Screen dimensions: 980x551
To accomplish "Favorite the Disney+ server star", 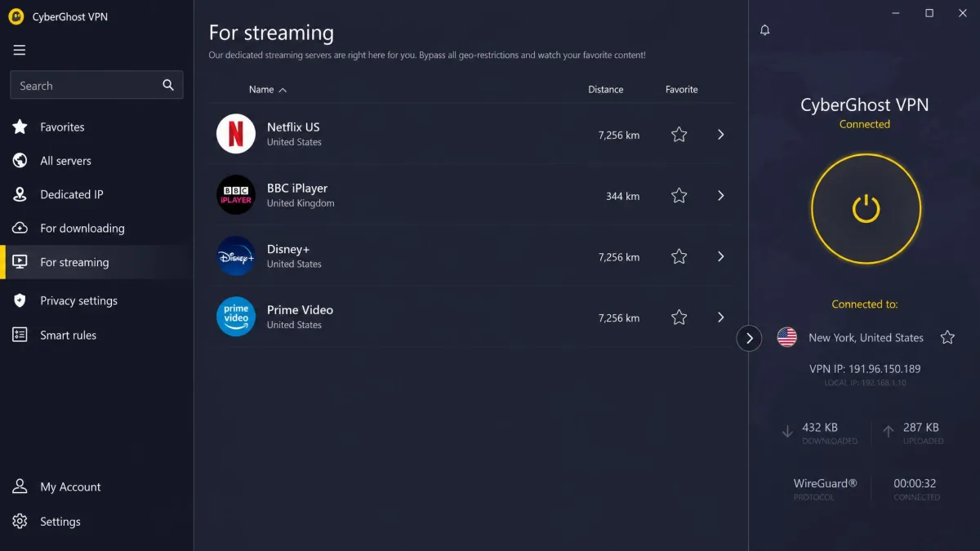I will coord(679,256).
